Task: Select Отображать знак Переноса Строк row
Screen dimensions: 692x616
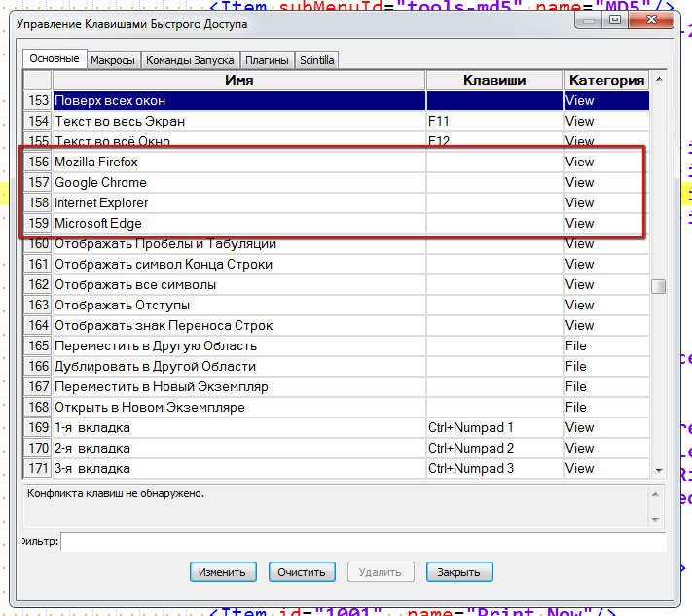Action: click(337, 325)
